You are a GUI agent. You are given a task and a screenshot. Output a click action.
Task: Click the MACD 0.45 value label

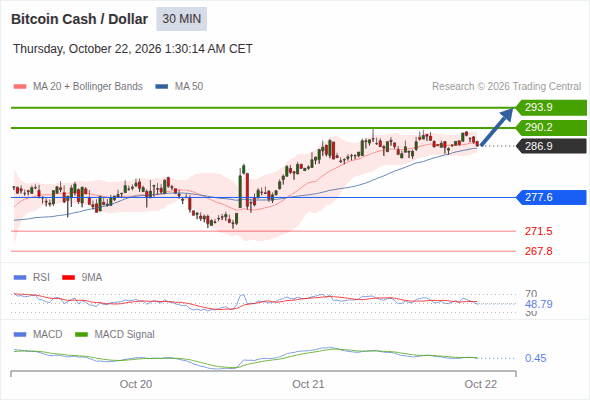535,358
